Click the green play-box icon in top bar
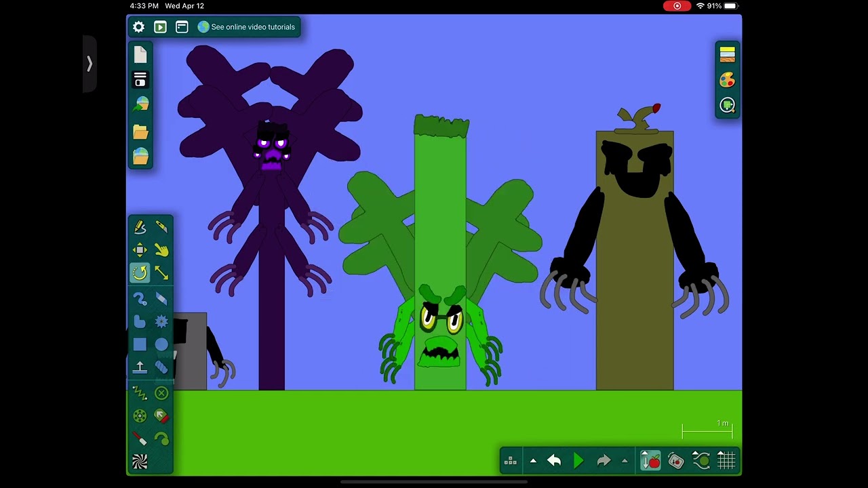 (160, 27)
